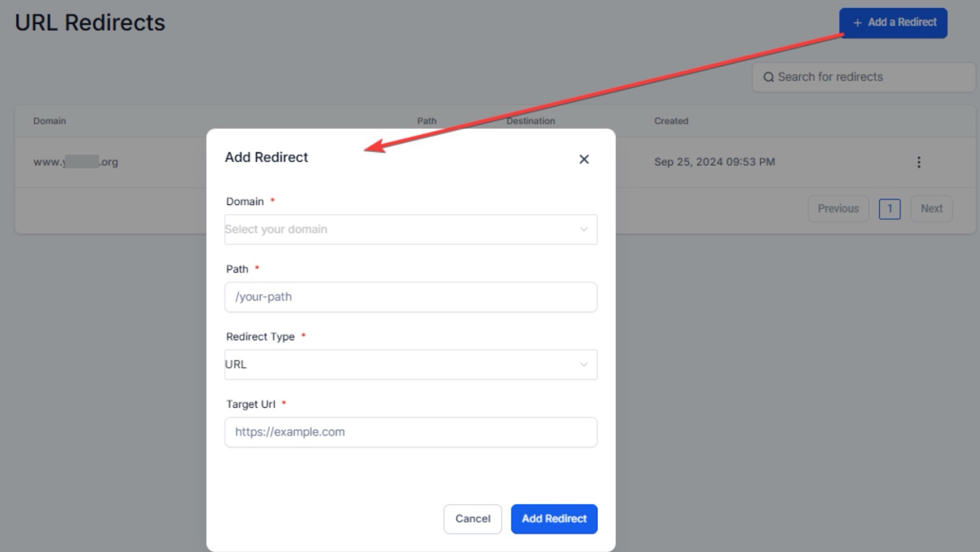Click the search magnifier icon
980x552 pixels.
point(768,77)
